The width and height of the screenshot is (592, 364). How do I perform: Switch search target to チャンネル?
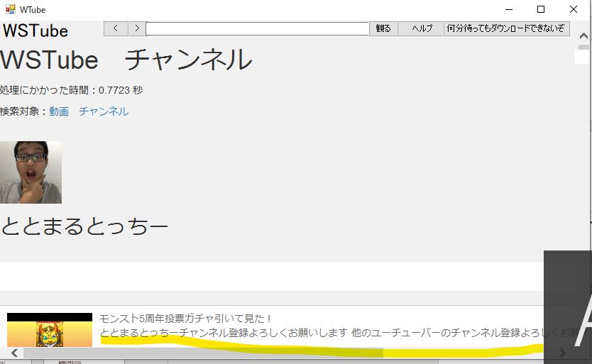104,111
